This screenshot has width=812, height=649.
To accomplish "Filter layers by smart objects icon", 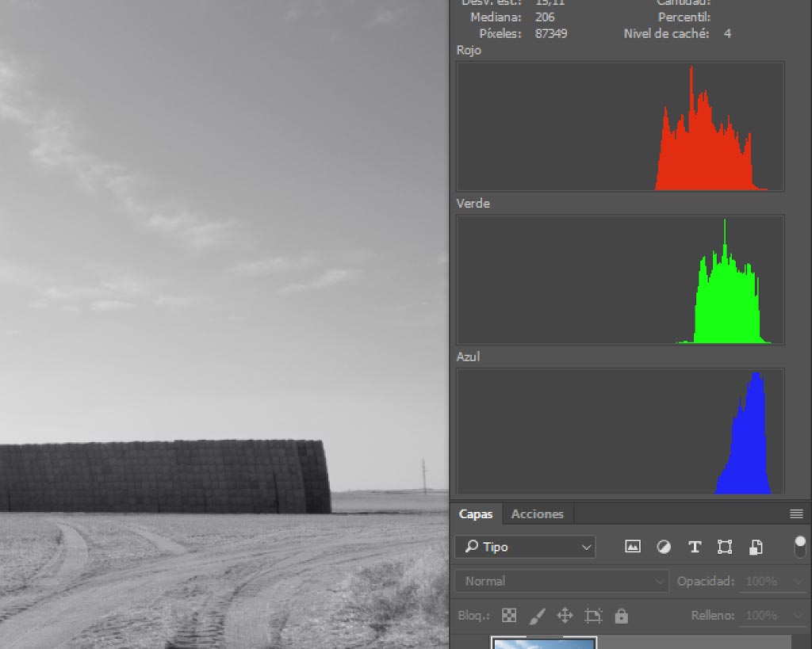I will [x=756, y=547].
